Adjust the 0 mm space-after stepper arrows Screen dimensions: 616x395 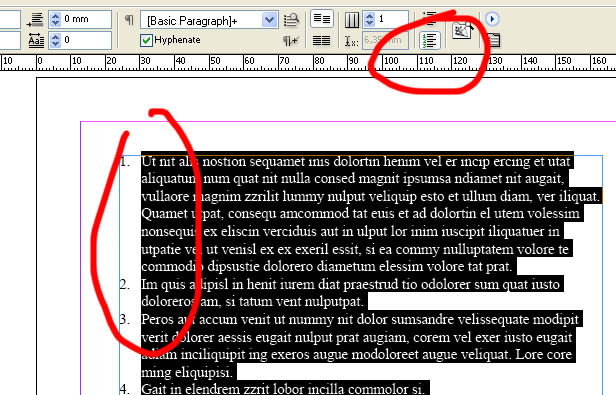pos(55,19)
